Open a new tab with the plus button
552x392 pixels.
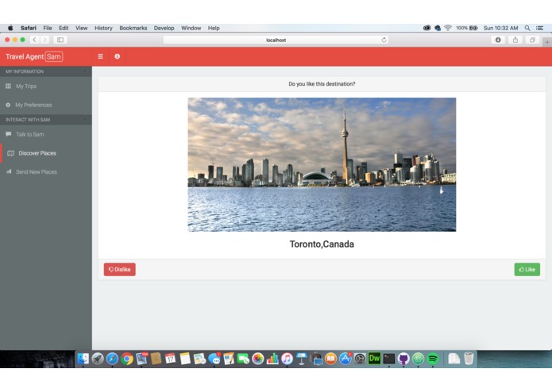click(x=547, y=42)
